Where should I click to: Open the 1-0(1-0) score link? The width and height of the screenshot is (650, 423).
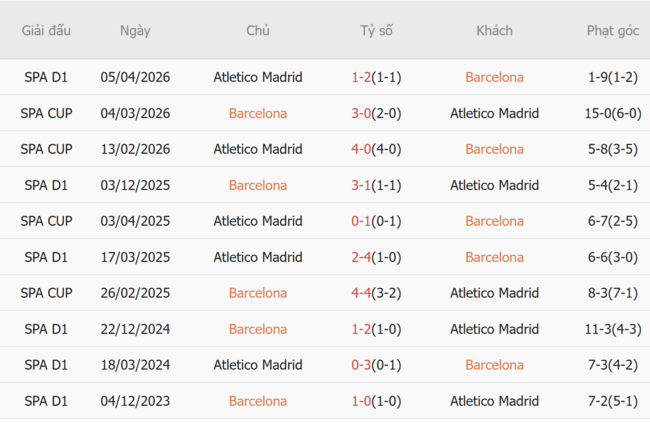[376, 401]
